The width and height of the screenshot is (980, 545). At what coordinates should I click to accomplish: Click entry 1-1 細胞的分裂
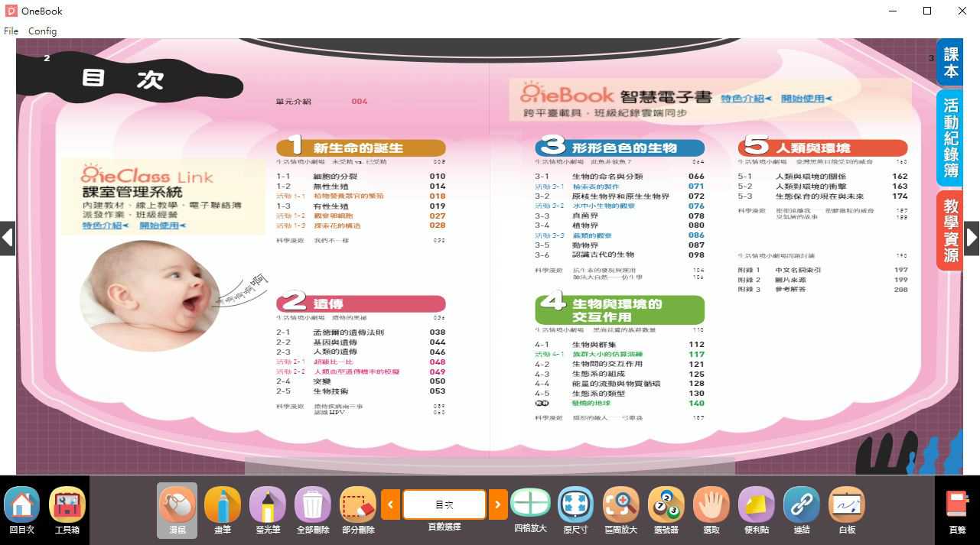(x=361, y=177)
